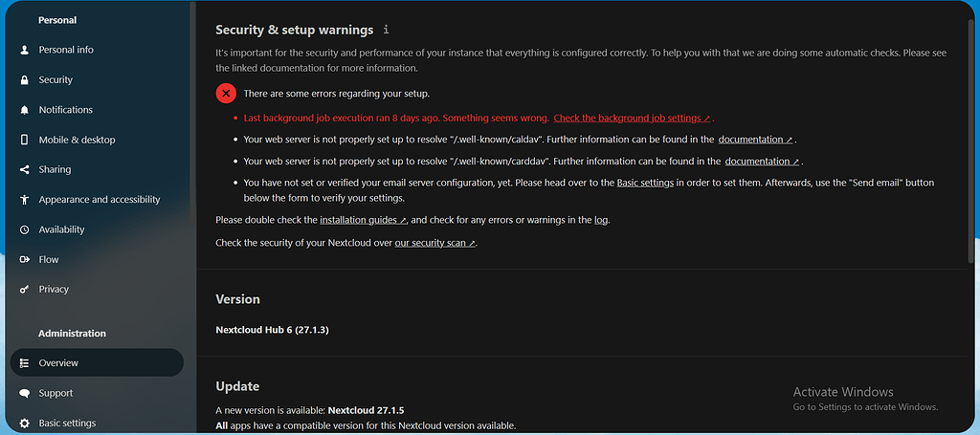Click the Security padlock icon
Screen dimensions: 980x435
[x=24, y=80]
